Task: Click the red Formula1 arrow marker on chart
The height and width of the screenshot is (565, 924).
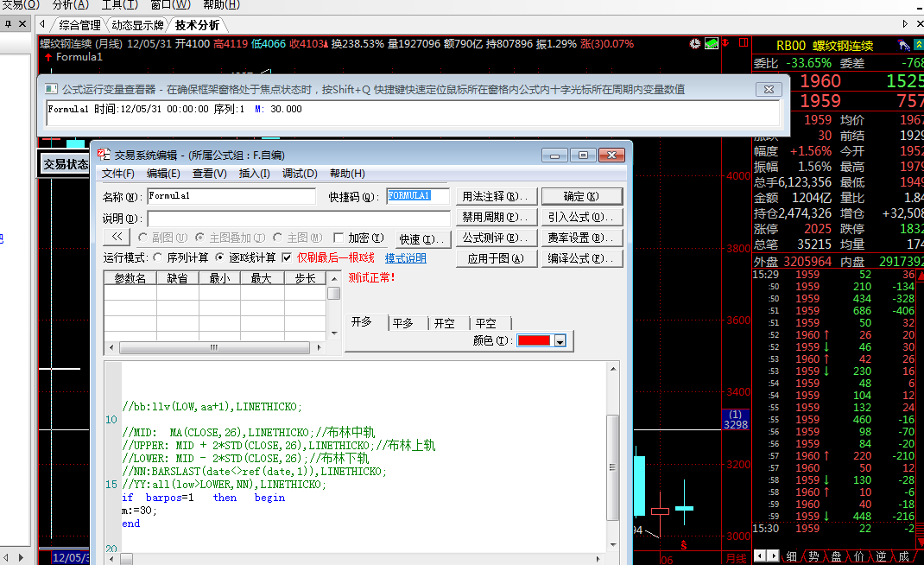Action: [48, 57]
